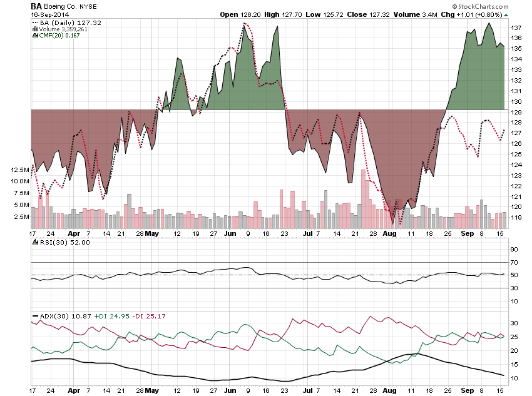532x396 pixels.
Task: Click the Low 125.72 value
Action: (x=324, y=14)
